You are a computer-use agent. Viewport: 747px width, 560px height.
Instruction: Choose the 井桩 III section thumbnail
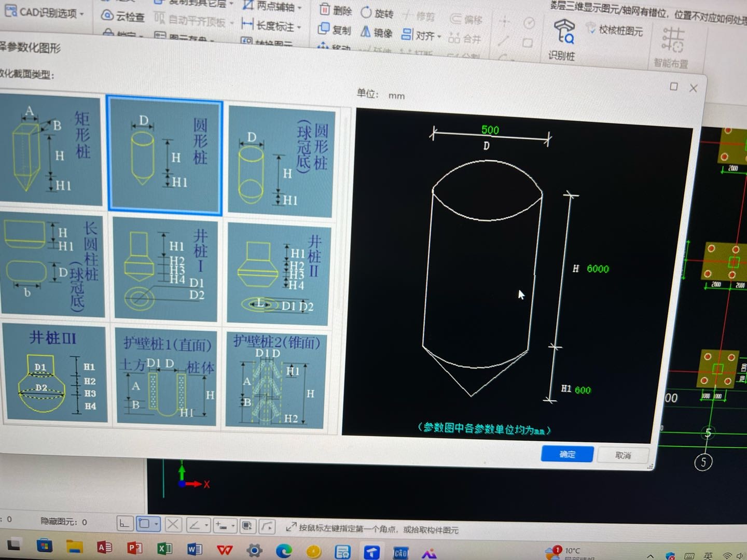tap(54, 372)
